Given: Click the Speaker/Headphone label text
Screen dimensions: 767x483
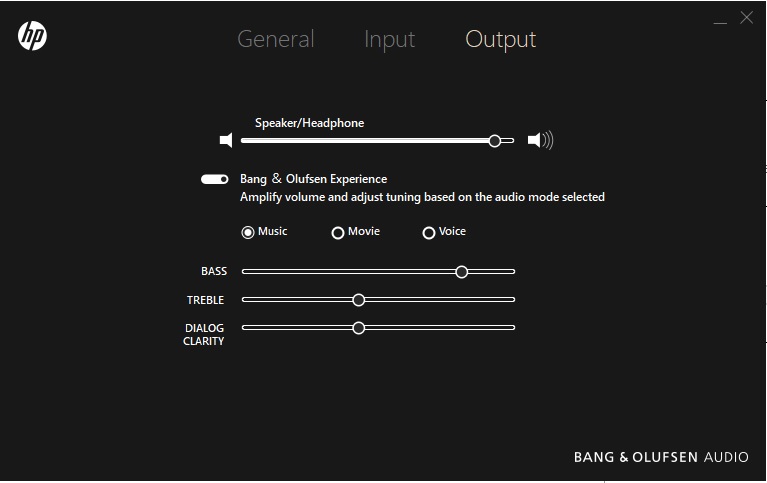Looking at the screenshot, I should point(309,123).
